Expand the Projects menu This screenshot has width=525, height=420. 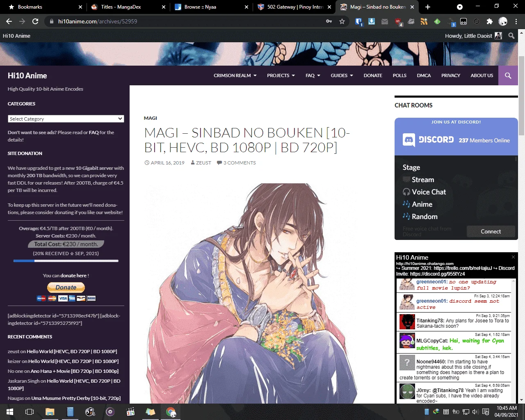tap(281, 75)
